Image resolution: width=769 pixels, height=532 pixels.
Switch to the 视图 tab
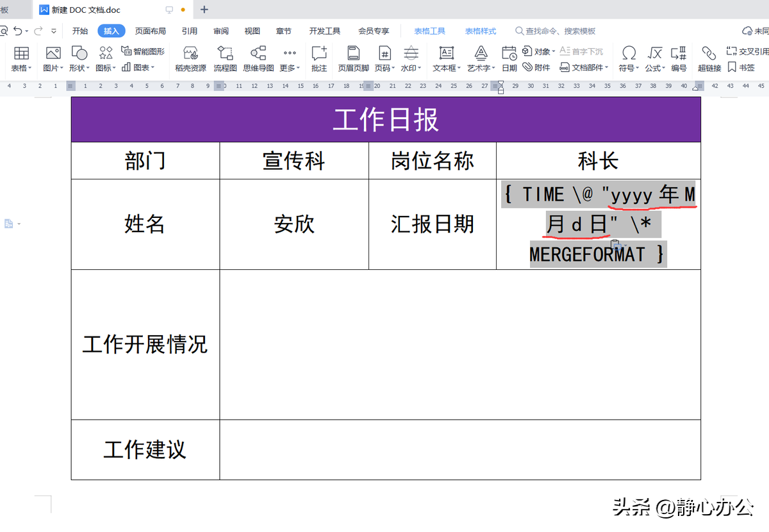tap(252, 31)
